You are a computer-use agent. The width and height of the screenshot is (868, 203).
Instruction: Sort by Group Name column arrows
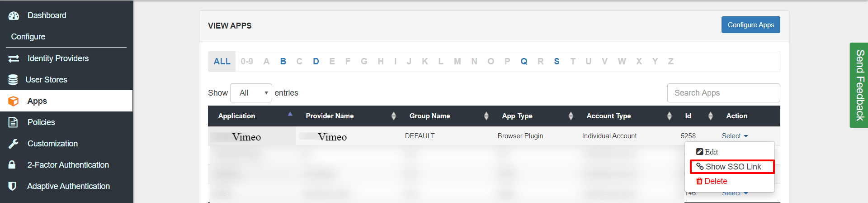(x=486, y=116)
